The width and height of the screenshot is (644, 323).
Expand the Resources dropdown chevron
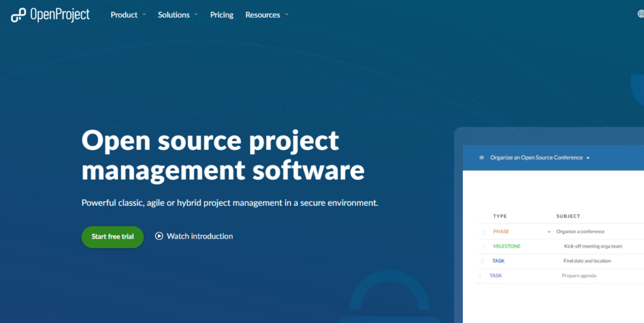point(287,14)
